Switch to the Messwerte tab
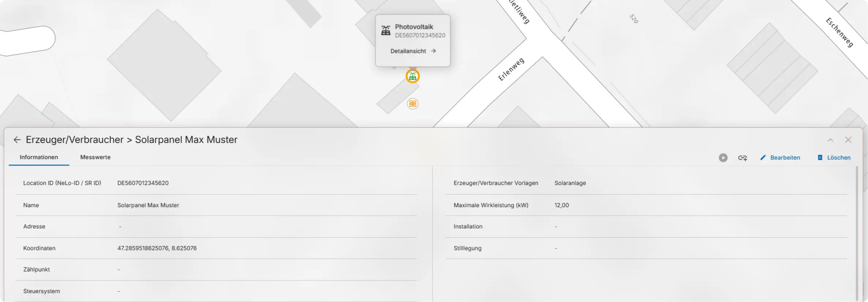 [95, 157]
